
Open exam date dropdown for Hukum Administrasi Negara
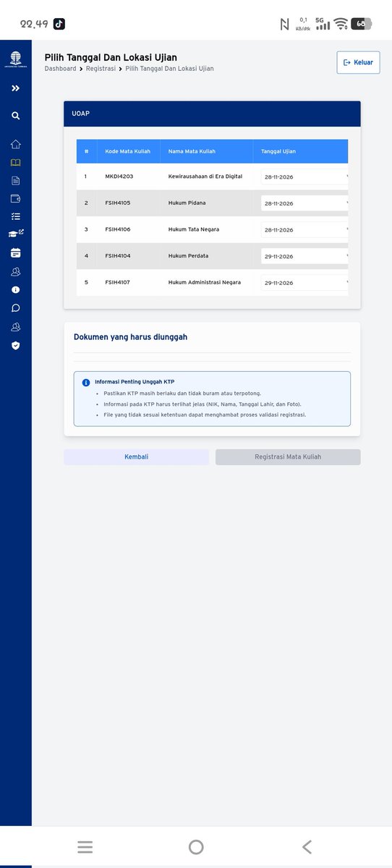[x=304, y=283]
